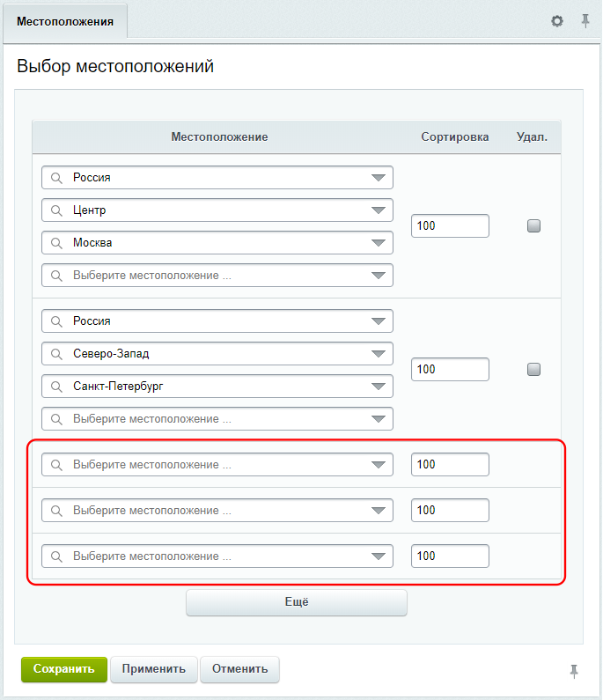Expand the Санкт-Петербург dropdown arrow
The image size is (603, 700).
coord(378,387)
